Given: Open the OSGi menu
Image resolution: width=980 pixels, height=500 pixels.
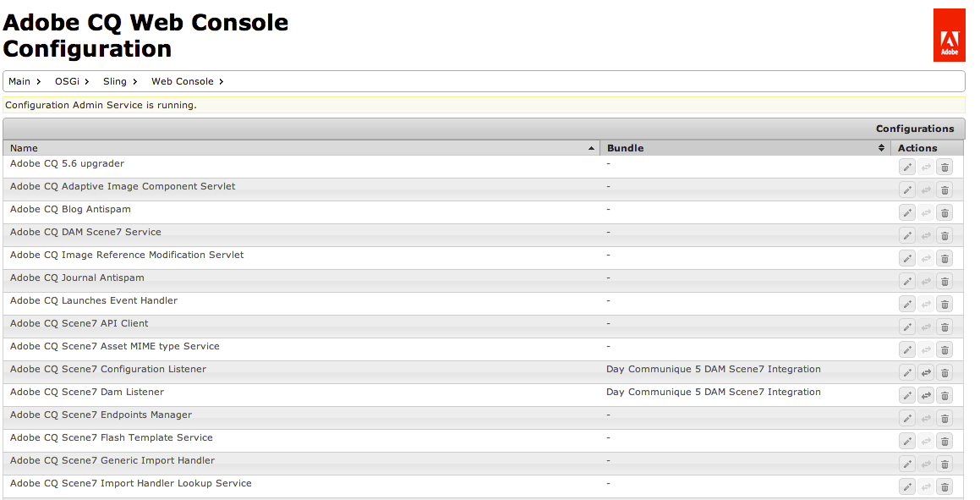Looking at the screenshot, I should 71,81.
